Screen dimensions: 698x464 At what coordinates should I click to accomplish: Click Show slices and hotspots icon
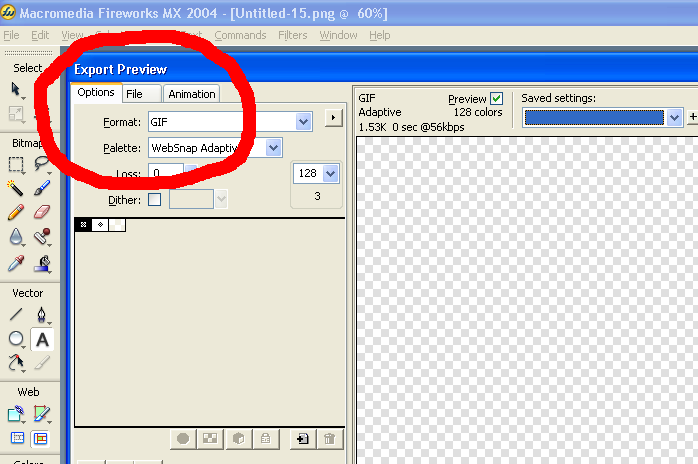click(41, 439)
